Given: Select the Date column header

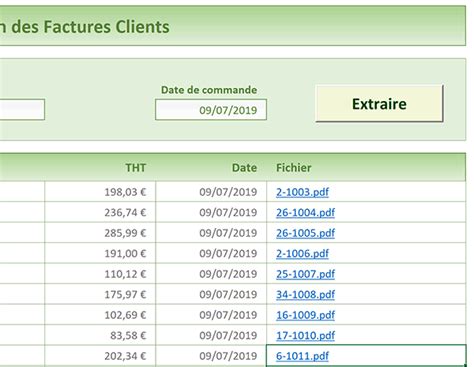Looking at the screenshot, I should (x=244, y=168).
